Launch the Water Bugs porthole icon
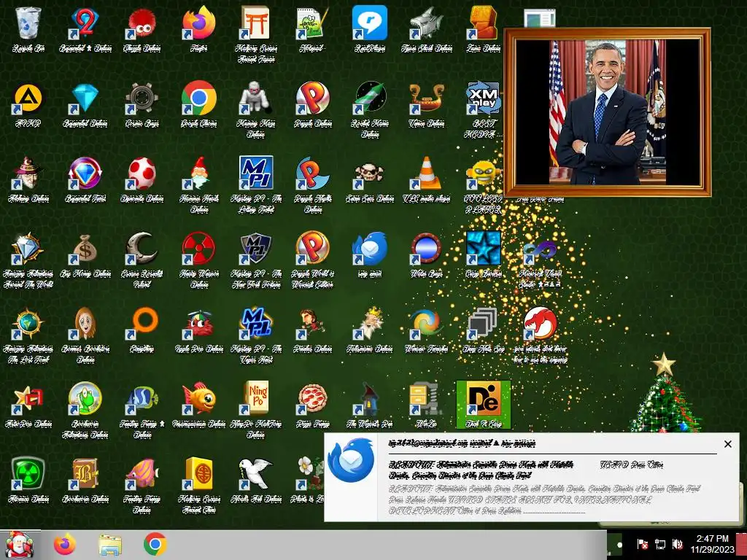Screen dimensions: 747x560 pyautogui.click(x=426, y=248)
